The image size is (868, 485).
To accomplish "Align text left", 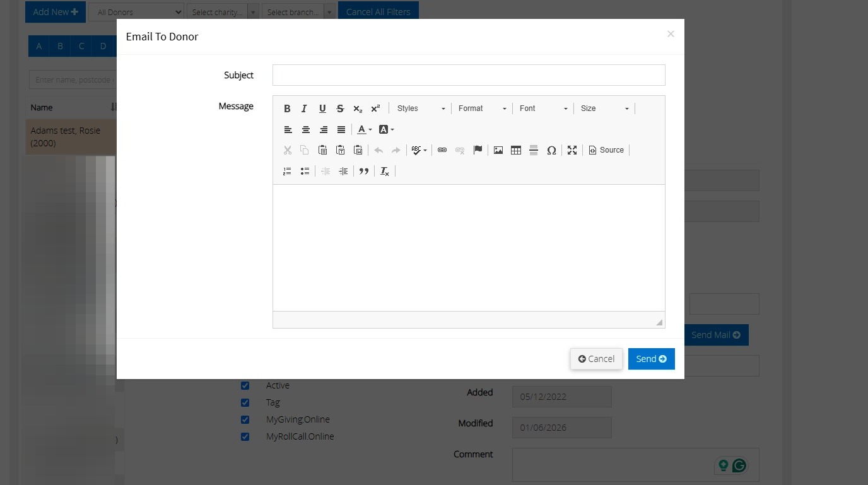I will pos(288,129).
